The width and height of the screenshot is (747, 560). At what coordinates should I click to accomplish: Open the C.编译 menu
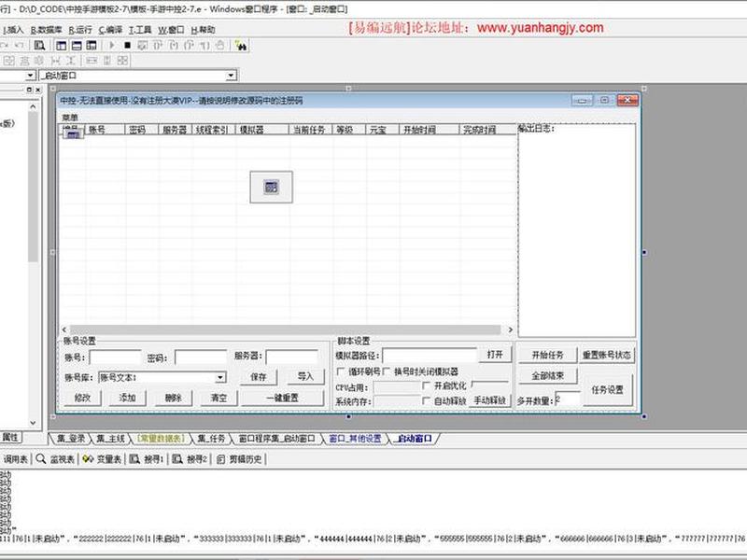click(x=110, y=30)
